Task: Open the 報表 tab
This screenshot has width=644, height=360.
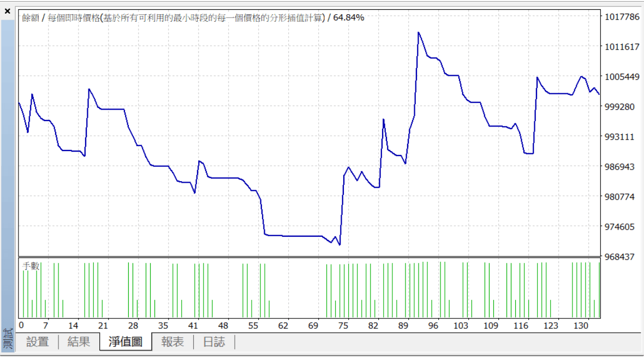Action: [172, 342]
